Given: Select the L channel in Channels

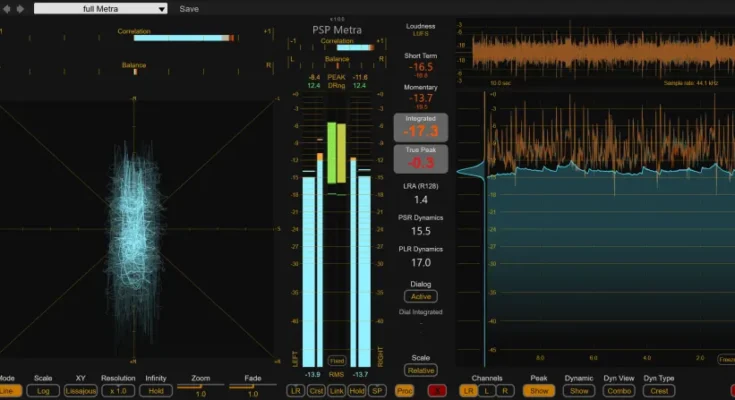Looking at the screenshot, I should click(486, 391).
